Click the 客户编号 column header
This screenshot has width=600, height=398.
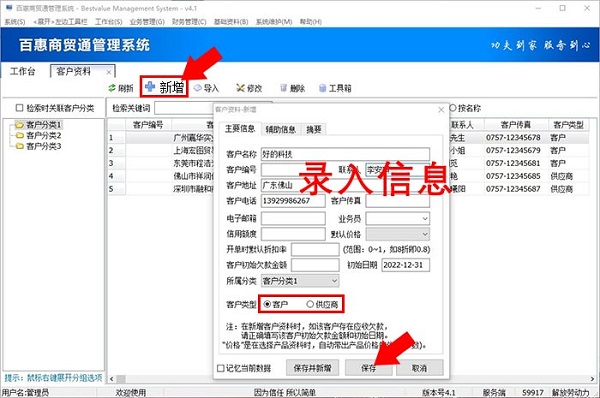(148, 125)
